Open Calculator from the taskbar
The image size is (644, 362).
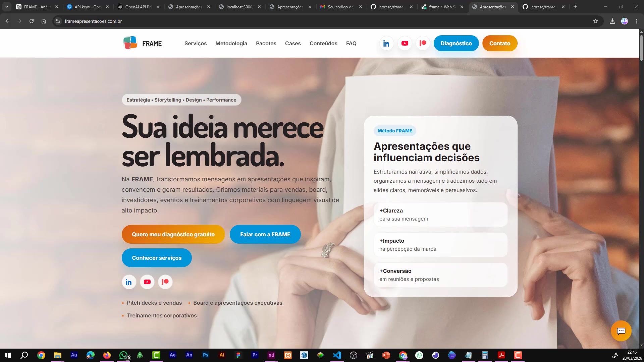[485, 355]
